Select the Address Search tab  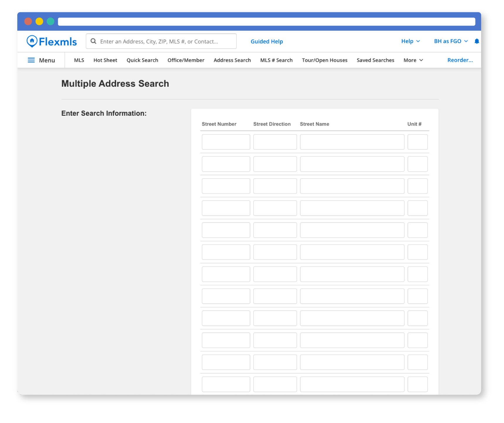[232, 60]
